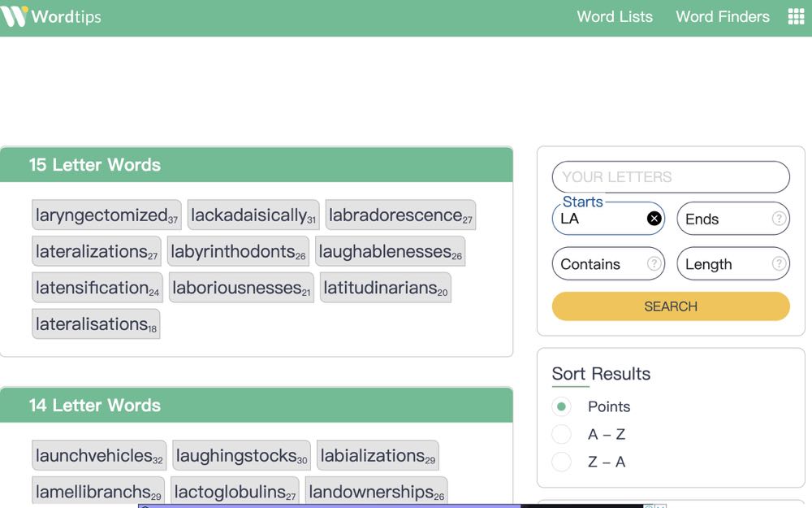The image size is (812, 508).
Task: Clear the Starts field with the X icon
Action: [654, 219]
